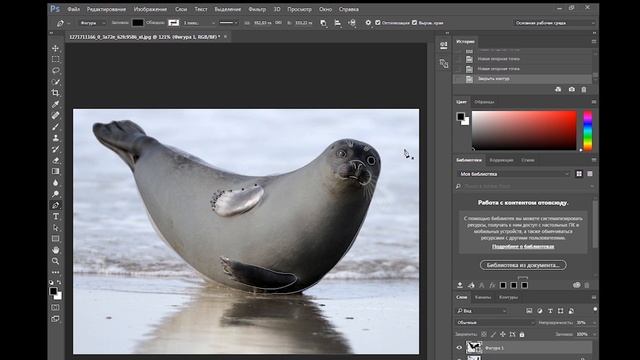Toggle lock all padlock in Layers
The height and width of the screenshot is (360, 640).
(x=522, y=334)
